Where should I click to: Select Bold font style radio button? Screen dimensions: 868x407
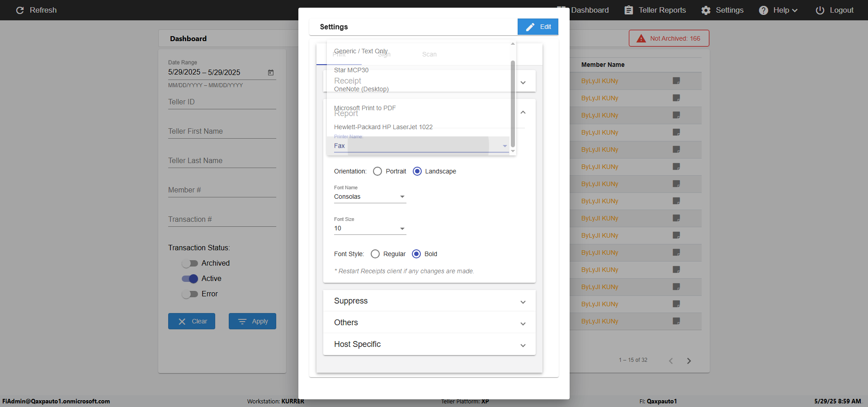tap(416, 254)
